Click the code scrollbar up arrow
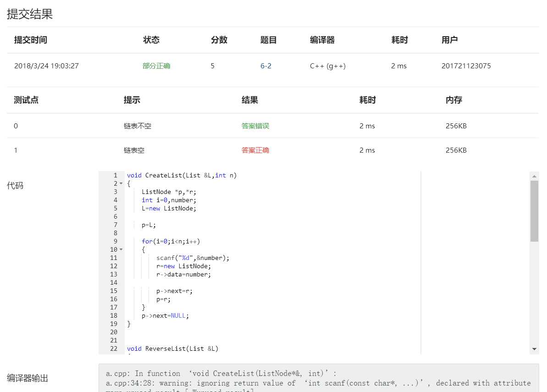Image resolution: width=547 pixels, height=392 pixels. point(534,176)
